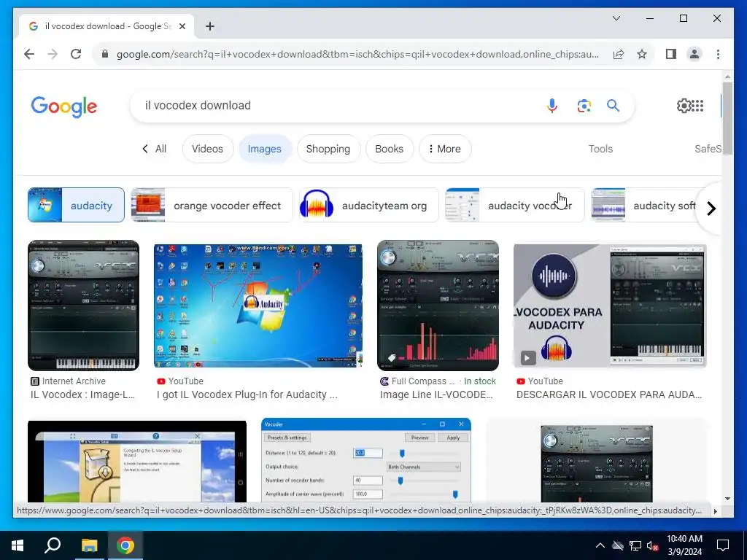The image size is (747, 560).
Task: Open Image Line IL-VOCODE... title link
Action: coord(436,394)
